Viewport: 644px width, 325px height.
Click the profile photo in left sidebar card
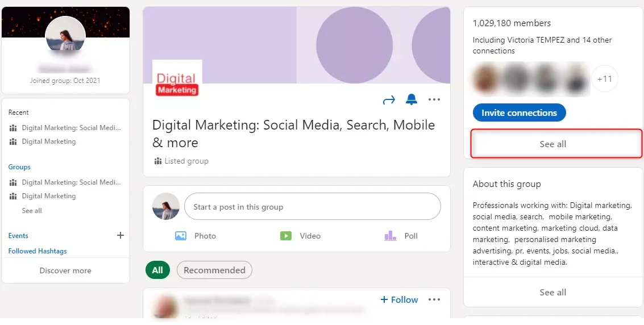[x=65, y=36]
